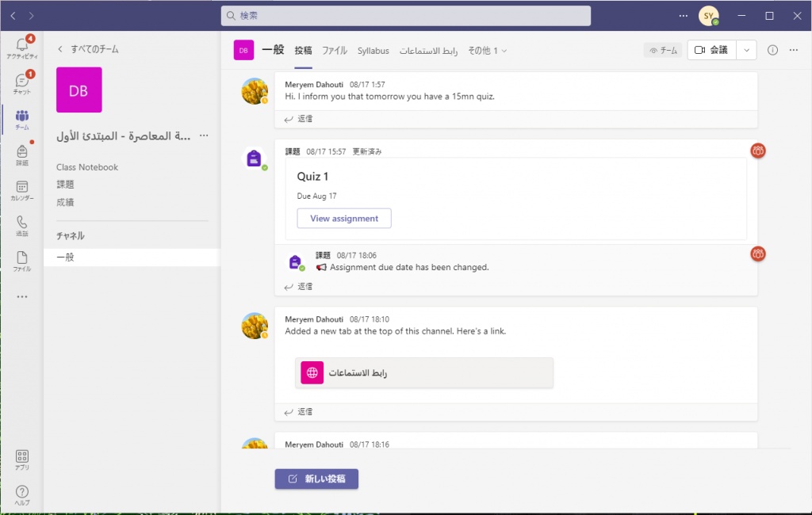Click reaction icon on the Quiz 1 post
812x515 pixels.
click(757, 151)
